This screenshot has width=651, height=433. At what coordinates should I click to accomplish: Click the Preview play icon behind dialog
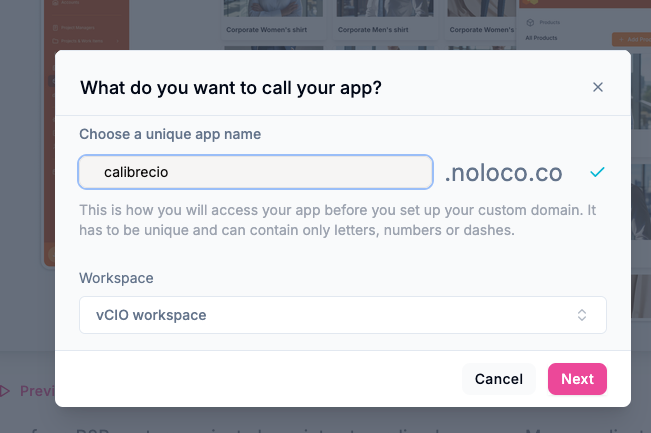tap(4, 390)
